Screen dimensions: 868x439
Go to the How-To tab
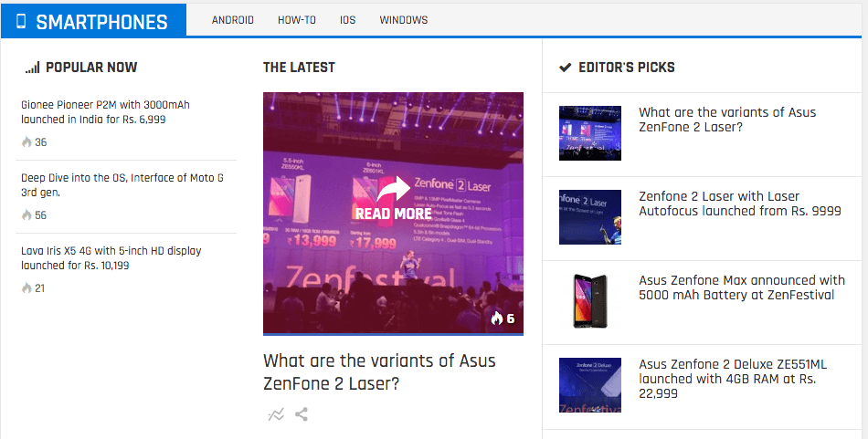[x=297, y=20]
